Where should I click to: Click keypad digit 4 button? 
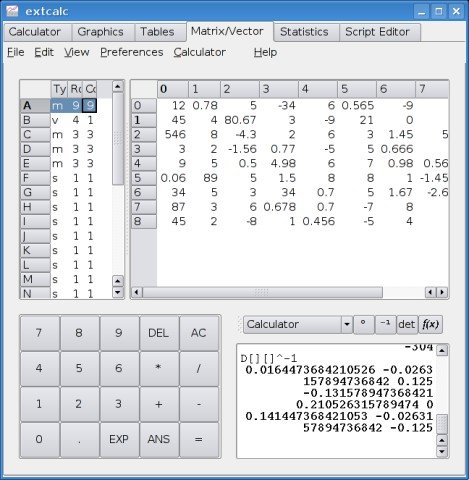click(x=39, y=368)
